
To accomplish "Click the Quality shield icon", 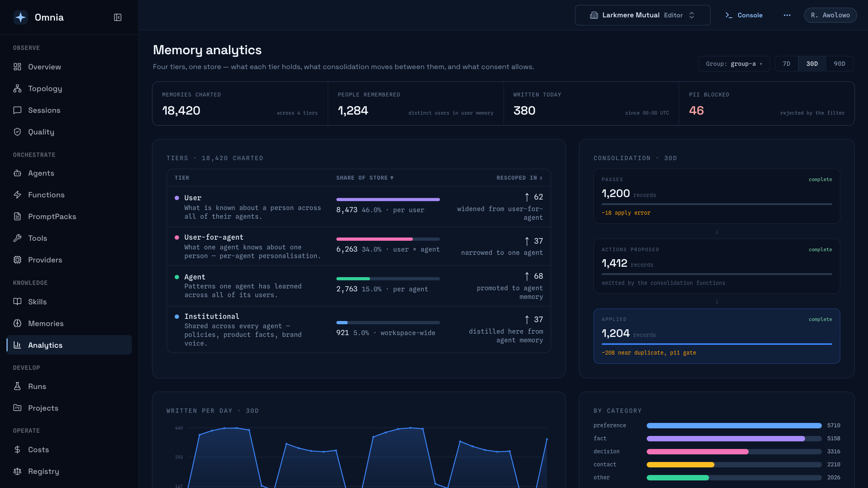I will click(17, 132).
